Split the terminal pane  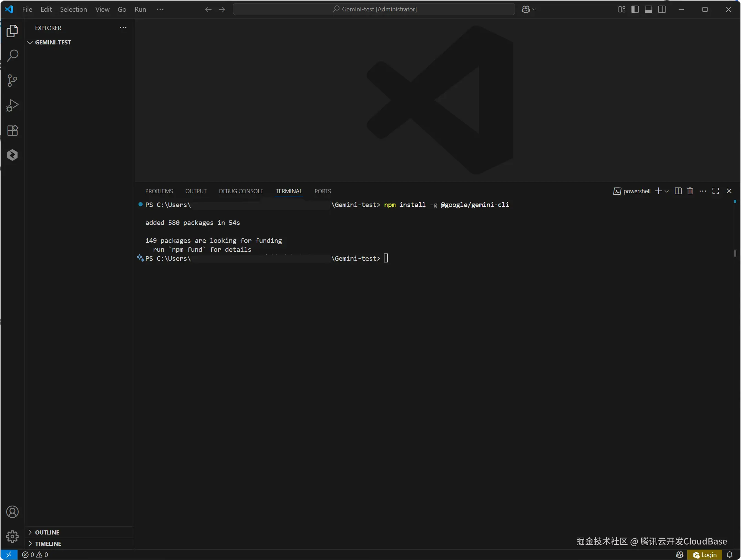pyautogui.click(x=678, y=191)
